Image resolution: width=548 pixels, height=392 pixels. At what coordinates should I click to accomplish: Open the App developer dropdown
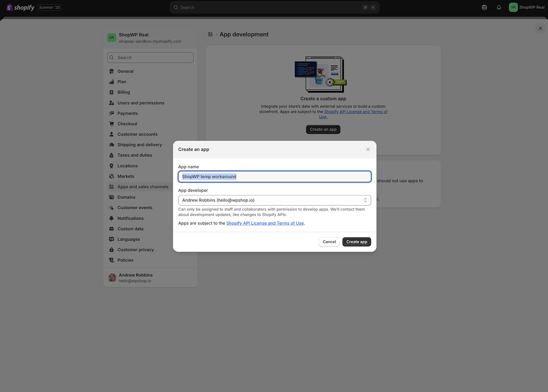click(x=275, y=200)
